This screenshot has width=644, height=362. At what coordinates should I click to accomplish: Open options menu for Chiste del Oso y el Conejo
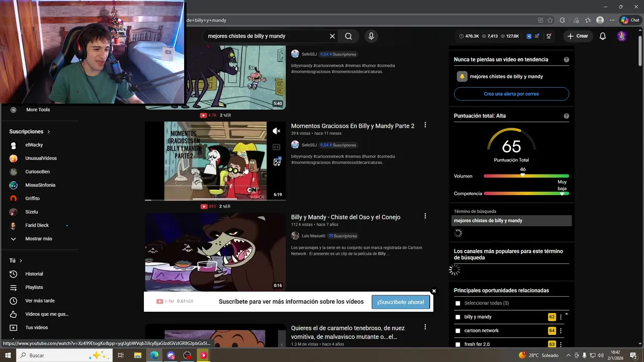pos(425,216)
